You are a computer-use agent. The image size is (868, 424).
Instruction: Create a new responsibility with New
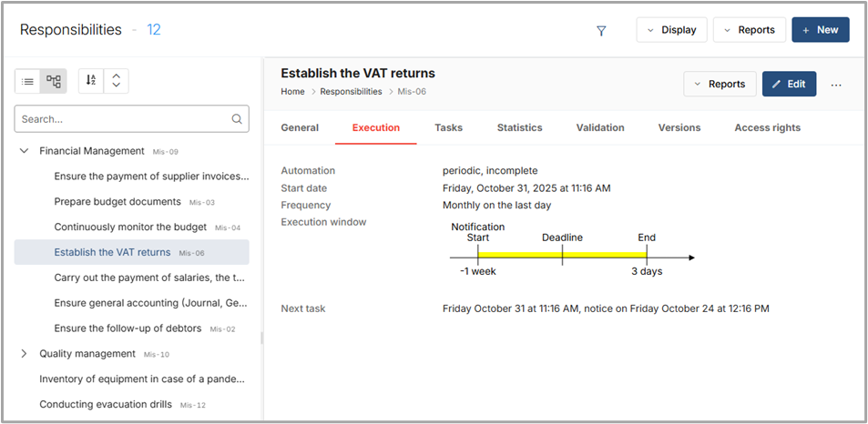(820, 30)
